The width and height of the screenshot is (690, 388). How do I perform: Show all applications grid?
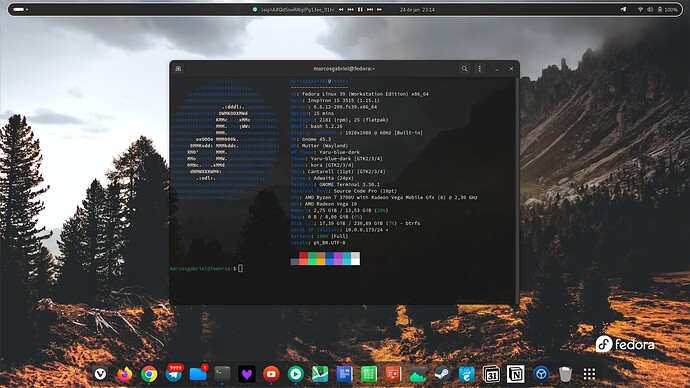(589, 374)
